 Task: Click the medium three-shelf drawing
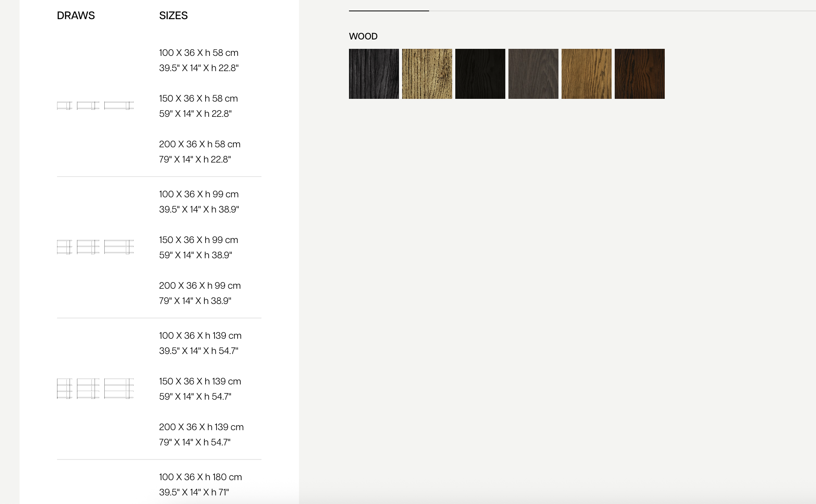[x=88, y=388]
